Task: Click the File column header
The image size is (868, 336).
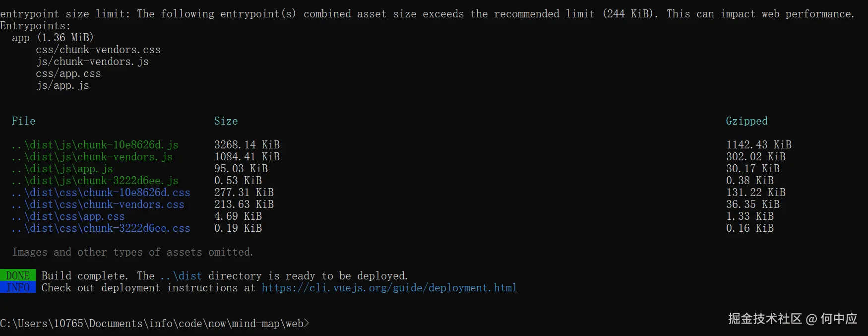Action: (x=24, y=121)
